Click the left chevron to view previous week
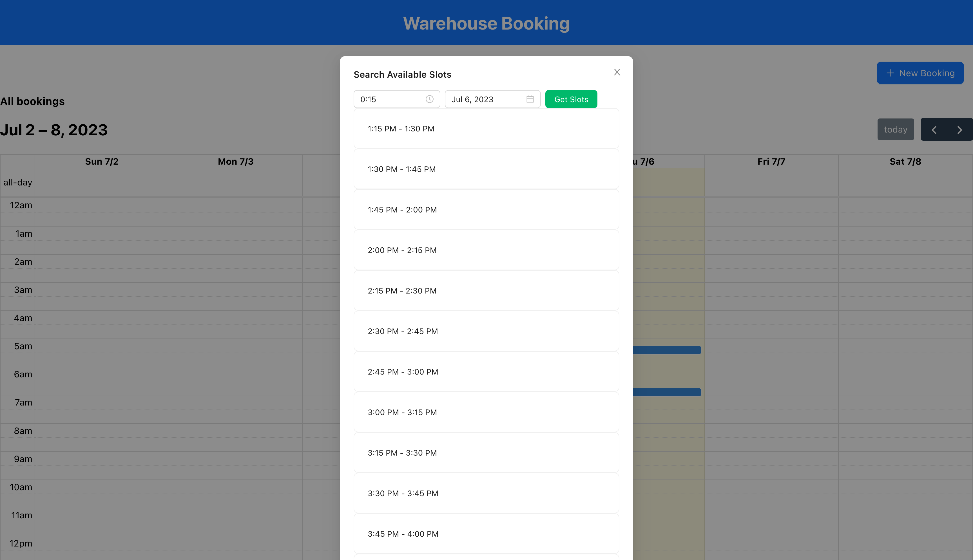This screenshot has width=973, height=560. (934, 129)
